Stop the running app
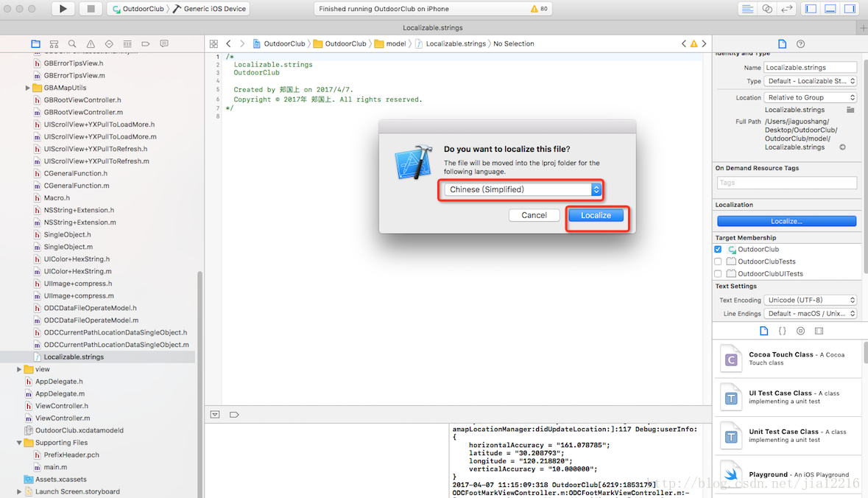This screenshot has height=498, width=868. pyautogui.click(x=91, y=8)
